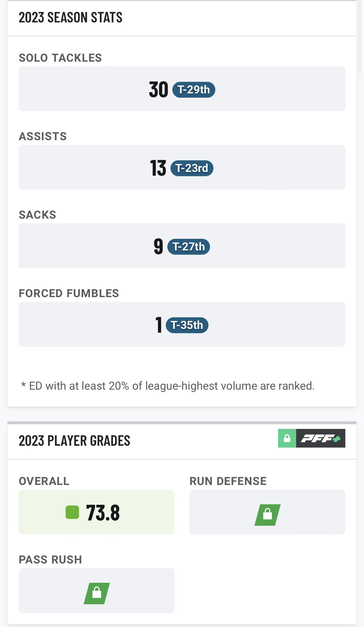Click the Solo Tackles value 30

pyautogui.click(x=158, y=90)
